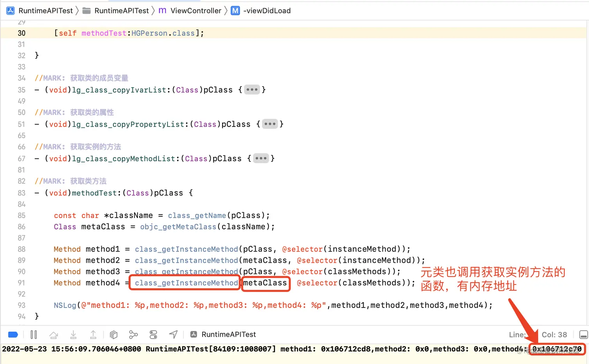Click metaClass argument on line 91

coord(265,283)
